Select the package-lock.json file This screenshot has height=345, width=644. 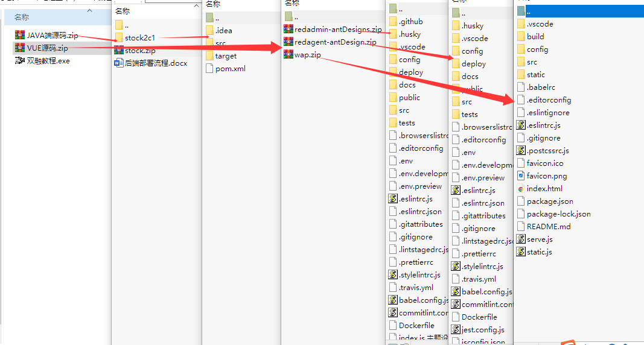pyautogui.click(x=554, y=214)
